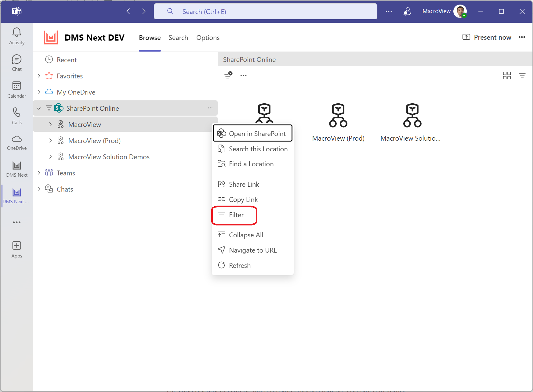Open Chat in the Teams sidebar

point(17,63)
